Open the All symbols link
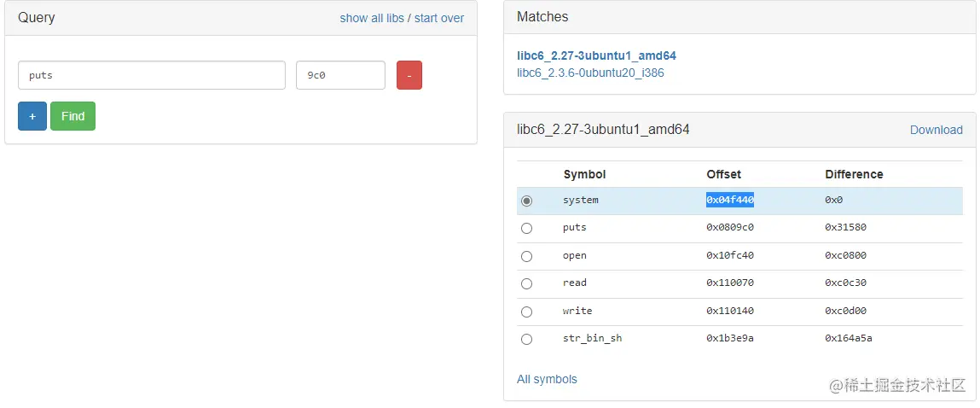This screenshot has width=980, height=408. coord(547,379)
